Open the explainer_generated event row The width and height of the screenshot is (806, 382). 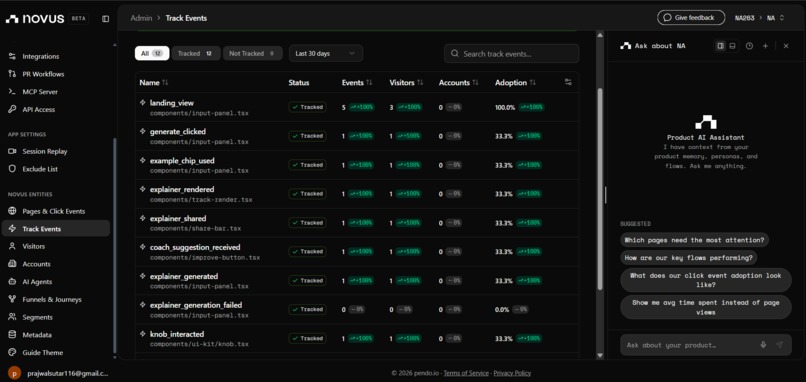pos(356,281)
